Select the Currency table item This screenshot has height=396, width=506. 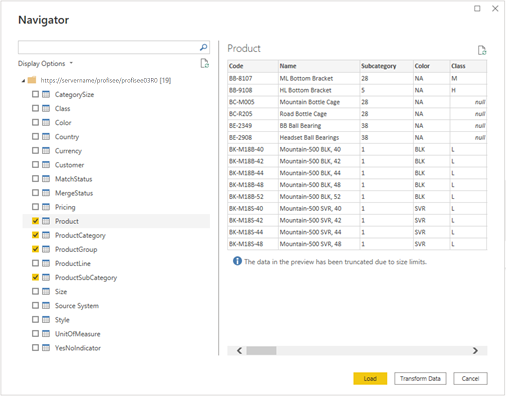tap(68, 151)
